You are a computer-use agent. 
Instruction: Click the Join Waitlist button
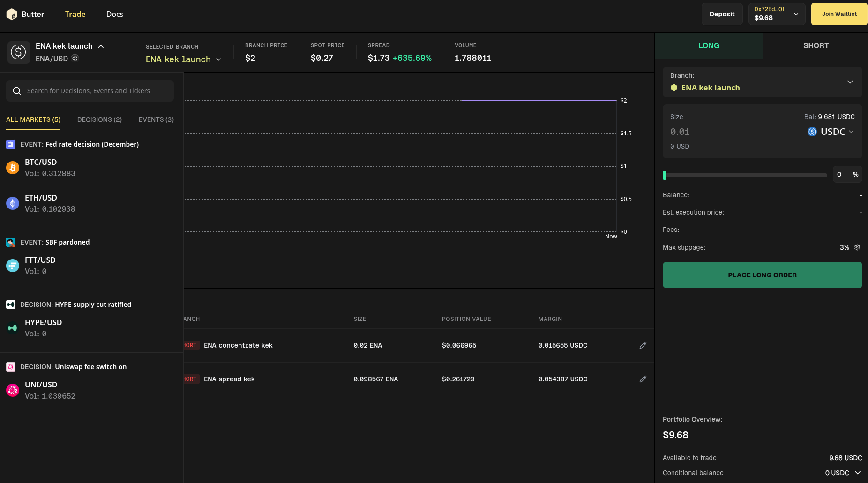[839, 14]
